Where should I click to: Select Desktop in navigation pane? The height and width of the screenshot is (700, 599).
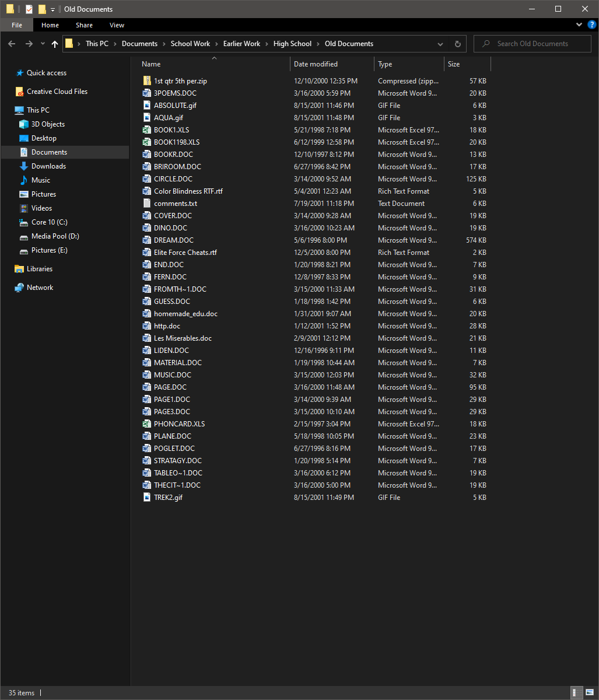[44, 138]
